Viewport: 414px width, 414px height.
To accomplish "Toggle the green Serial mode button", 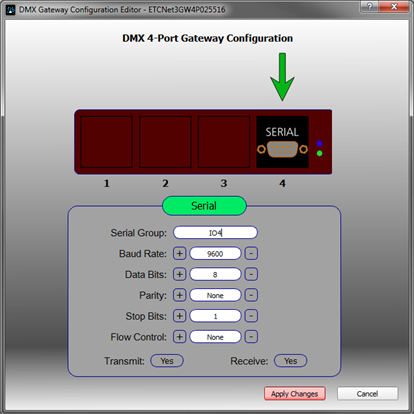I will pos(204,206).
